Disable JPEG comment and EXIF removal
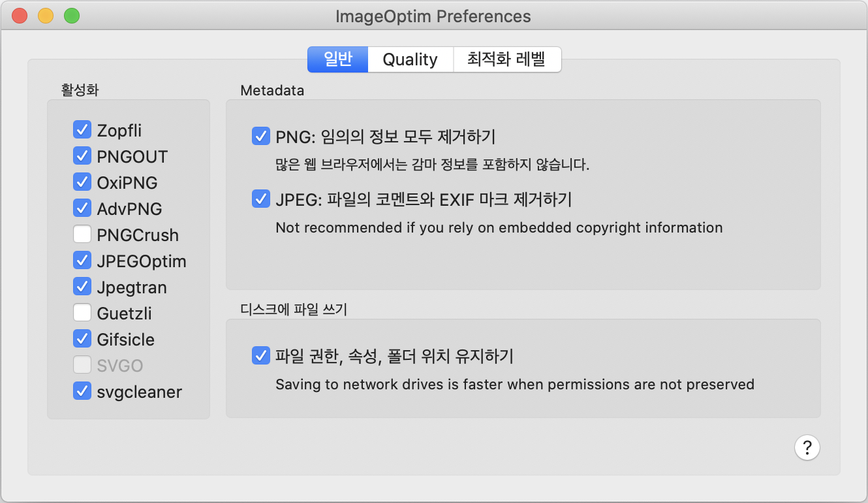868x503 pixels. pos(261,199)
